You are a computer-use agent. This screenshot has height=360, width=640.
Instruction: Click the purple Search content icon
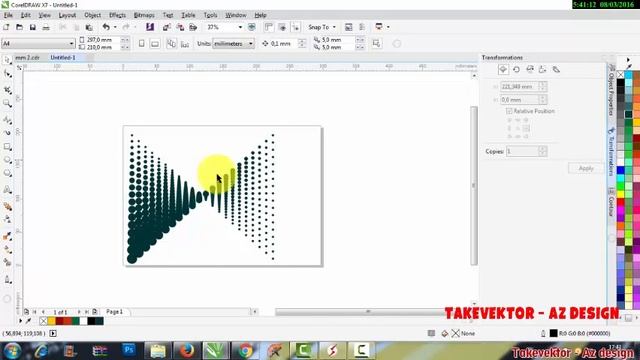(150, 27)
